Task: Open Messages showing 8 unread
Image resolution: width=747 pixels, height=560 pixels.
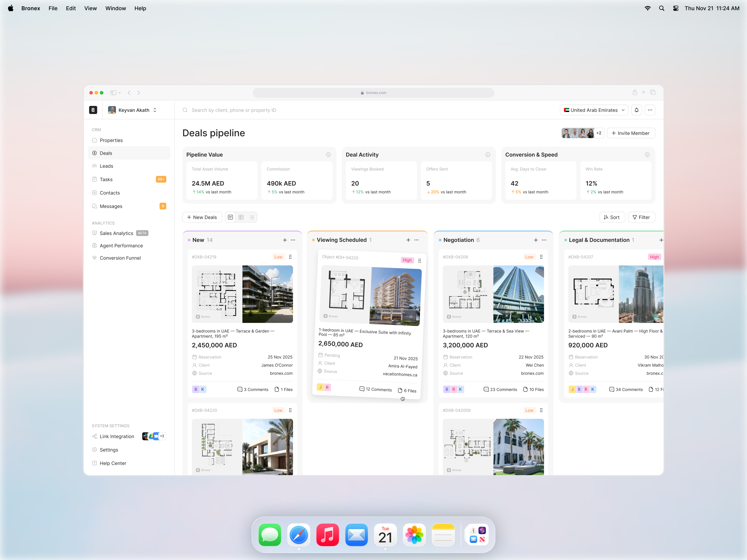Action: click(x=111, y=206)
